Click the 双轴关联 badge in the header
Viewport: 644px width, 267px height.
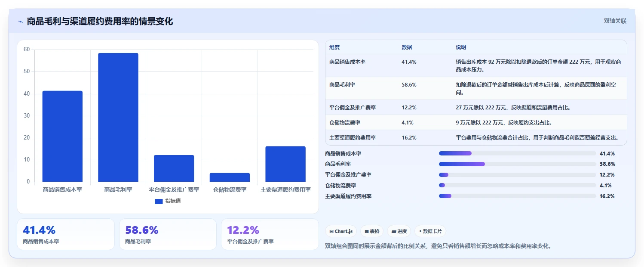tap(615, 21)
